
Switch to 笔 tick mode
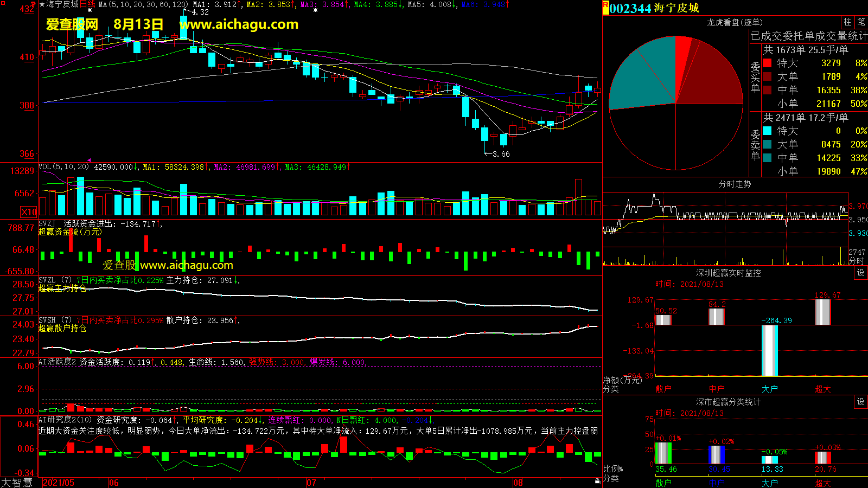[861, 22]
